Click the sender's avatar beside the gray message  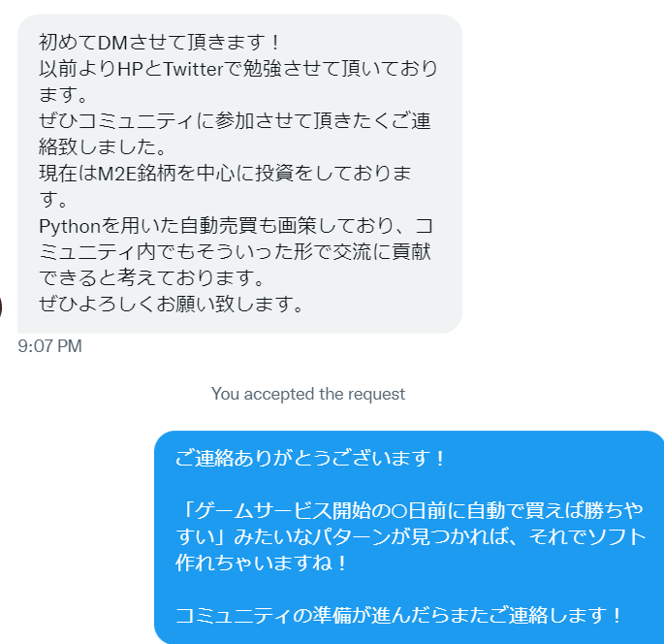[x=1, y=307]
